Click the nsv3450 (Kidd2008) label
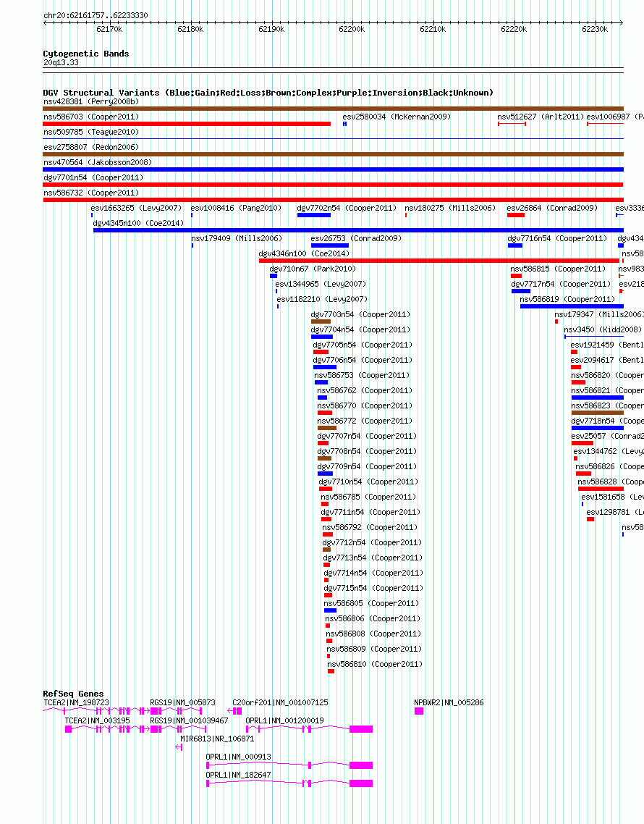644x824 pixels. click(x=603, y=330)
